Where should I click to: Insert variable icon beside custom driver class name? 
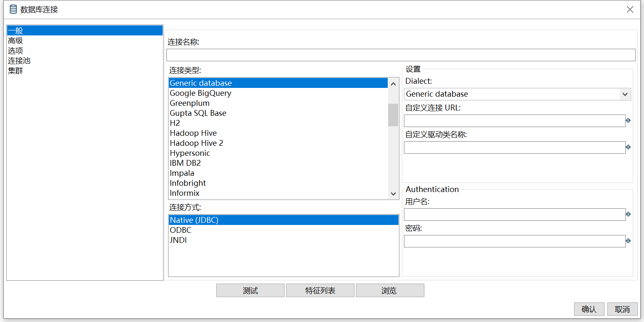pyautogui.click(x=628, y=147)
